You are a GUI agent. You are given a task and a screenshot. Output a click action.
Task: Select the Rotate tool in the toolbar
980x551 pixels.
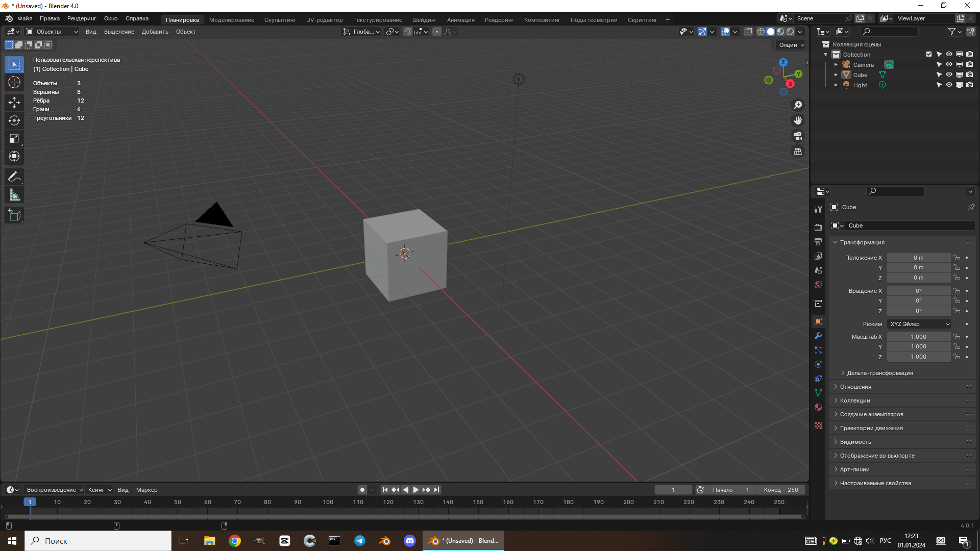coord(14,120)
